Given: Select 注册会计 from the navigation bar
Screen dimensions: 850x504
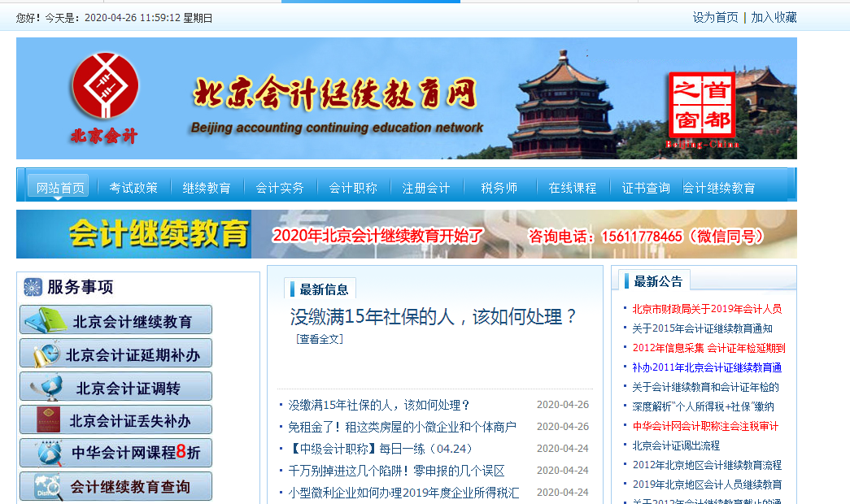Looking at the screenshot, I should coord(425,188).
